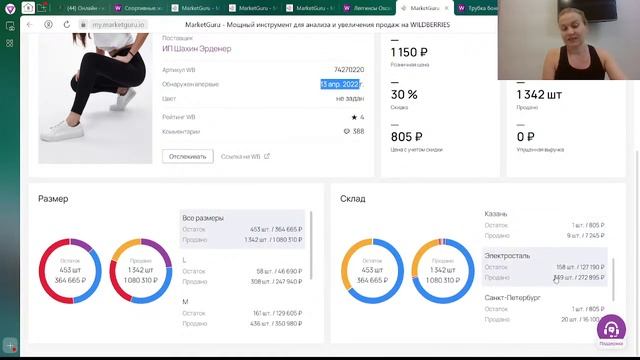Click article number 74270220

(349, 70)
